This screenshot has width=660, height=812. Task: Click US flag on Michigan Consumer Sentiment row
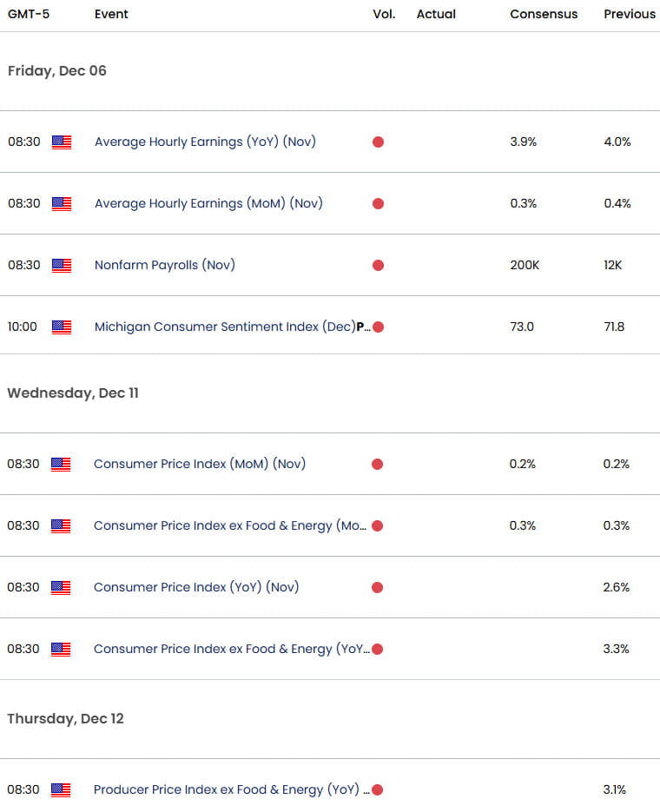pos(62,327)
